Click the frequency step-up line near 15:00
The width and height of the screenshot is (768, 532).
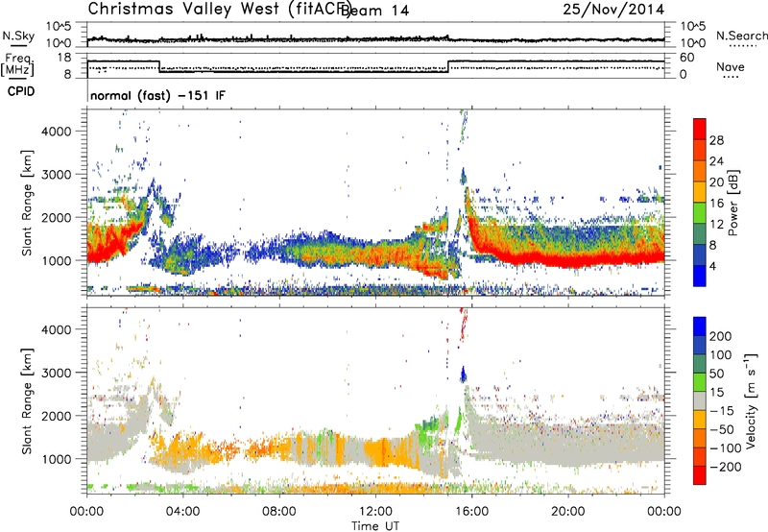point(448,66)
